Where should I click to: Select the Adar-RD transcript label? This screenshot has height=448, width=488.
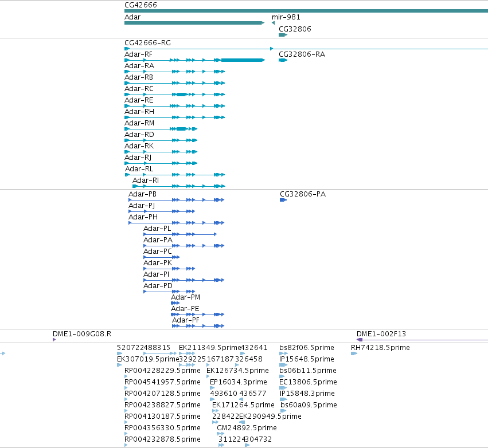point(139,135)
